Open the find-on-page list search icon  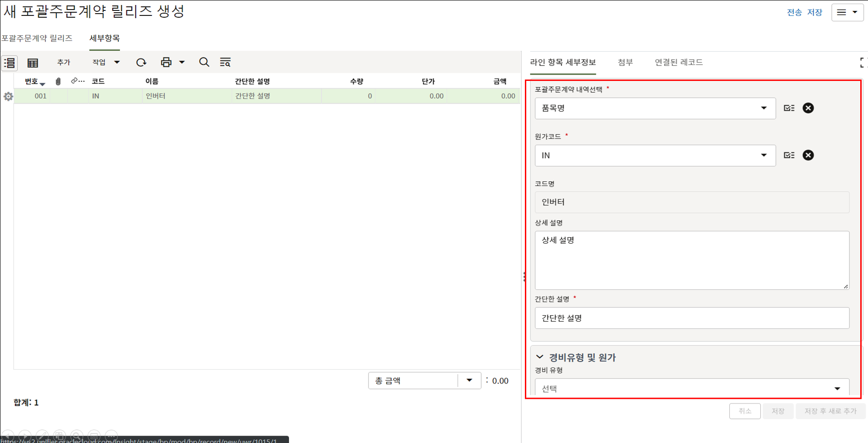[225, 62]
